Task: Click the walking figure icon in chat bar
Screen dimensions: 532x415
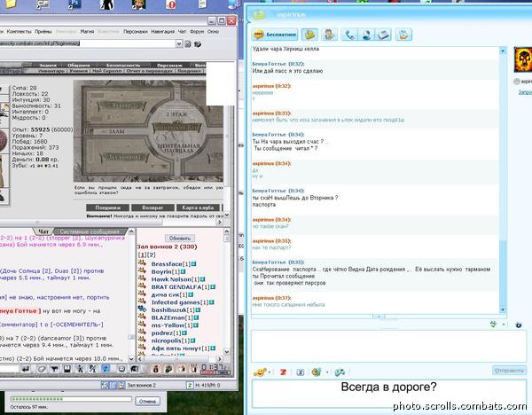Action: tap(80, 369)
